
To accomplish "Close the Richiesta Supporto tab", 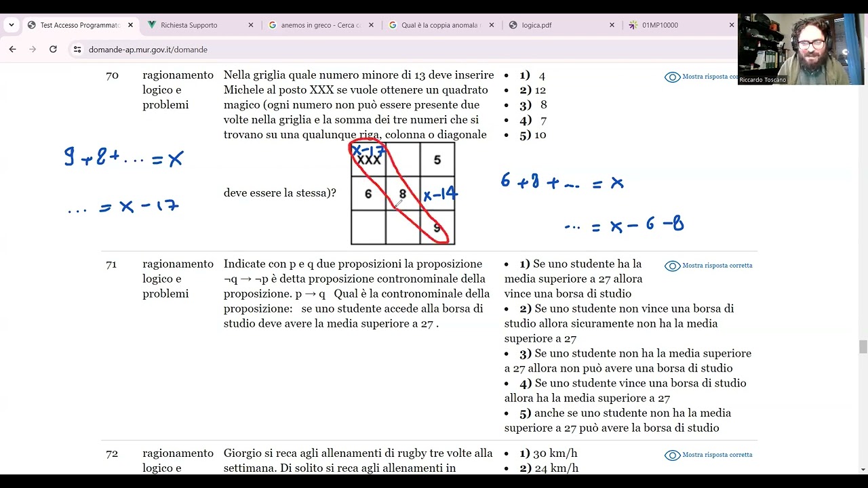I will [x=251, y=25].
